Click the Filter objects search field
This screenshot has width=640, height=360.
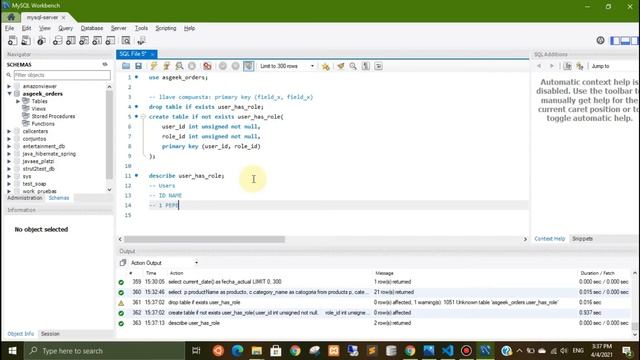point(62,75)
